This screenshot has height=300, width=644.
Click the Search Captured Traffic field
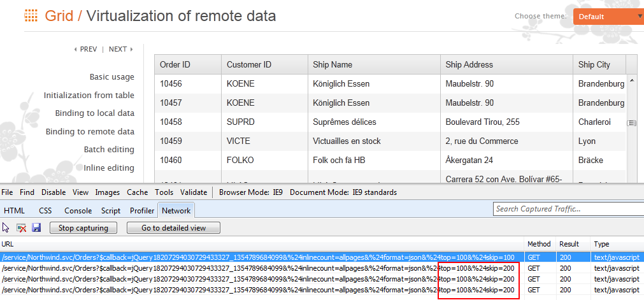[x=567, y=209]
